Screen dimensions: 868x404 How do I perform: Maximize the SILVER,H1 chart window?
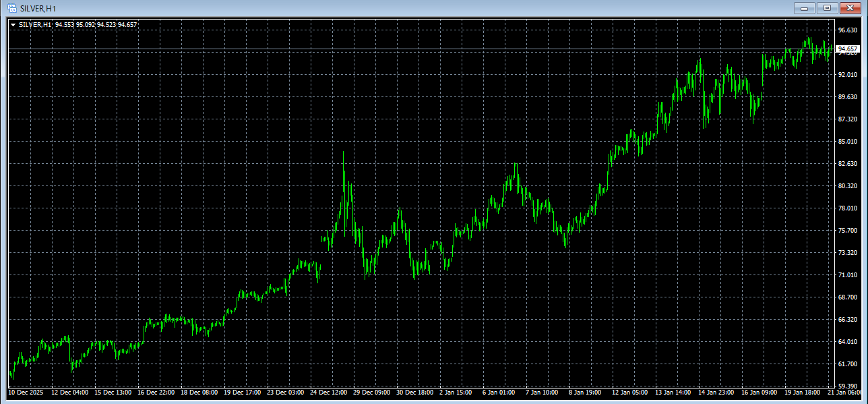point(827,8)
